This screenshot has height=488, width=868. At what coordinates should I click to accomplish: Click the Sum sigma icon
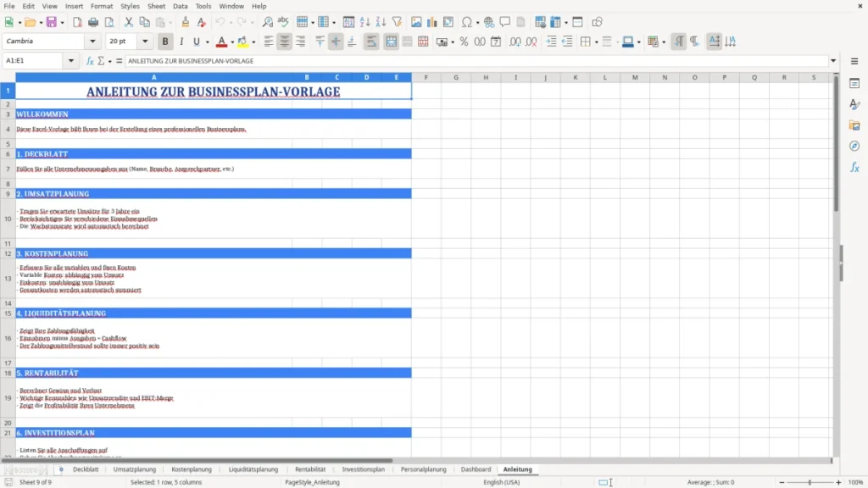tap(101, 61)
